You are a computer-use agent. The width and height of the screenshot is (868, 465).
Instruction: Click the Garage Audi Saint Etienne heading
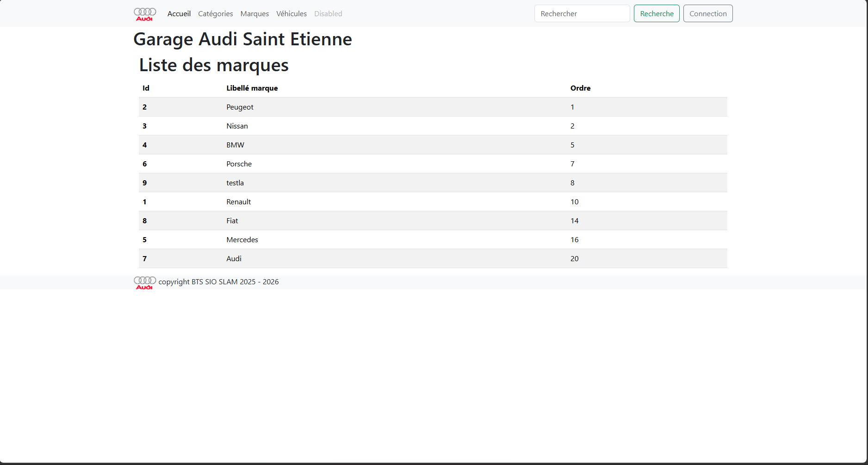242,39
